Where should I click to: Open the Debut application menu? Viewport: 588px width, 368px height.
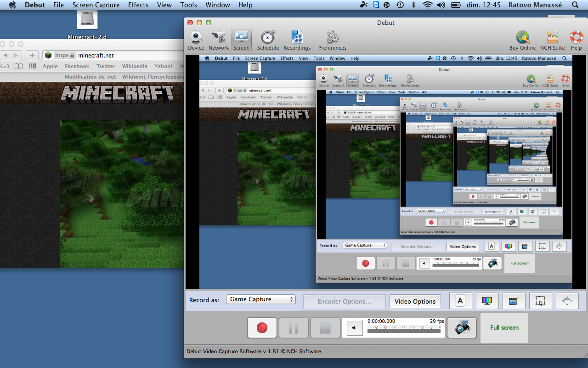(35, 5)
